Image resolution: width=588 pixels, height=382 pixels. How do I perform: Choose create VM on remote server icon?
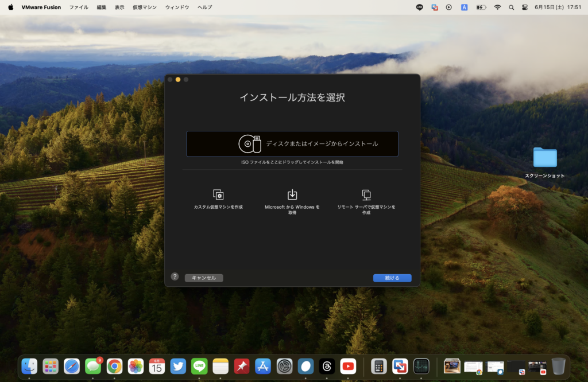[366, 194]
